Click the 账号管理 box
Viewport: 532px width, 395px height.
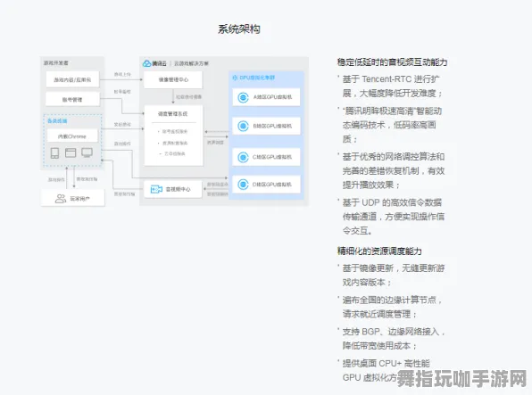coord(72,99)
